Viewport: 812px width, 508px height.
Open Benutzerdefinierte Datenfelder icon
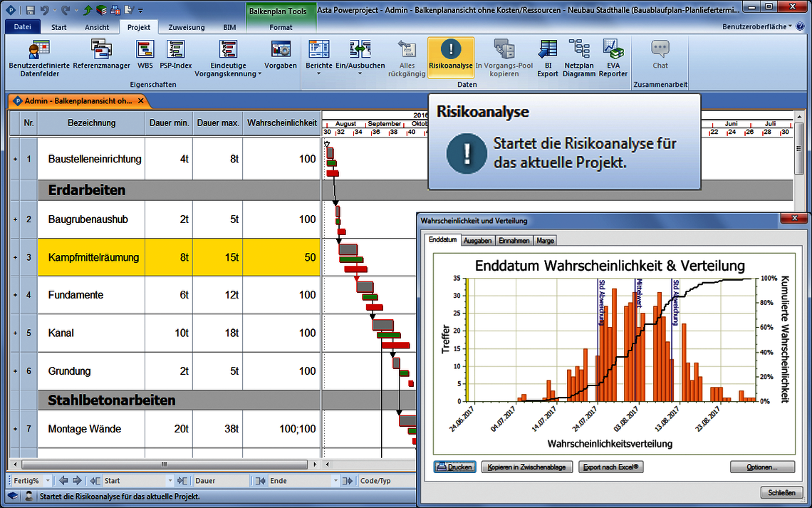(39, 50)
